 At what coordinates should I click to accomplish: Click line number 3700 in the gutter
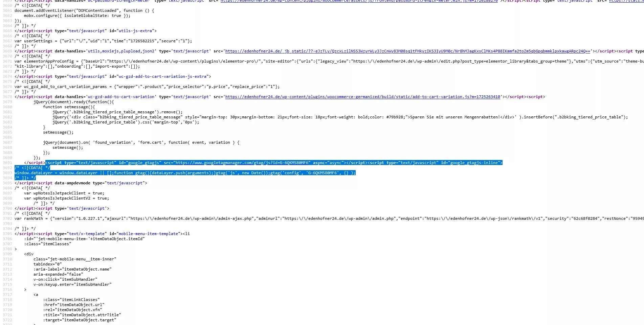[7, 208]
